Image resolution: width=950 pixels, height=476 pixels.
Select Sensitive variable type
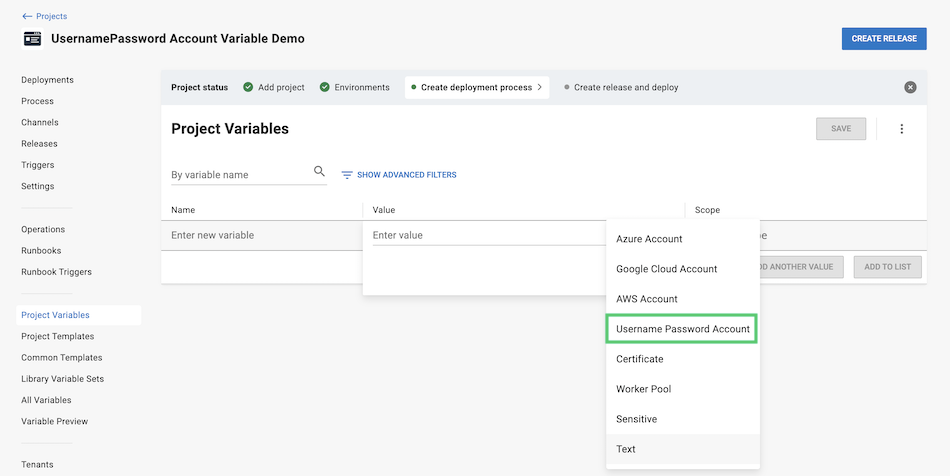click(683, 419)
